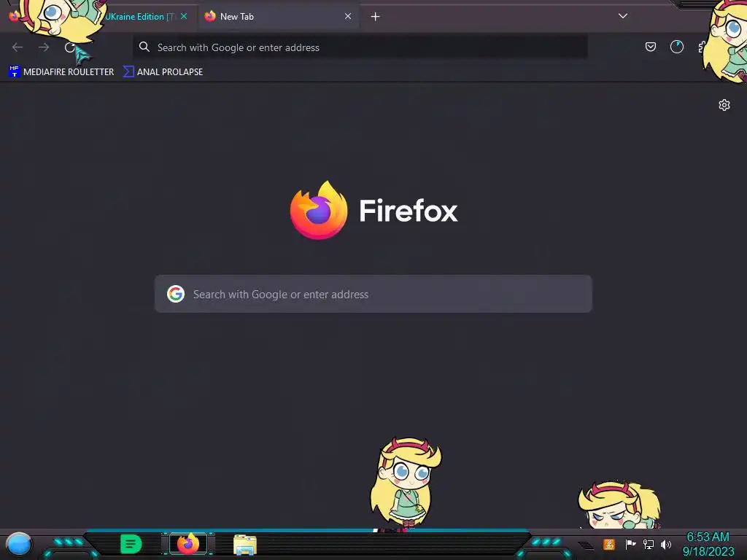Show hidden tray icons

click(x=586, y=545)
